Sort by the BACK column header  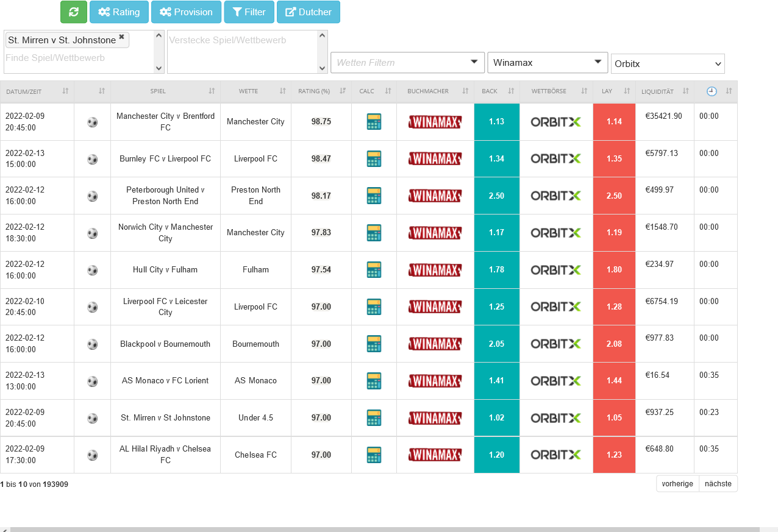(497, 91)
